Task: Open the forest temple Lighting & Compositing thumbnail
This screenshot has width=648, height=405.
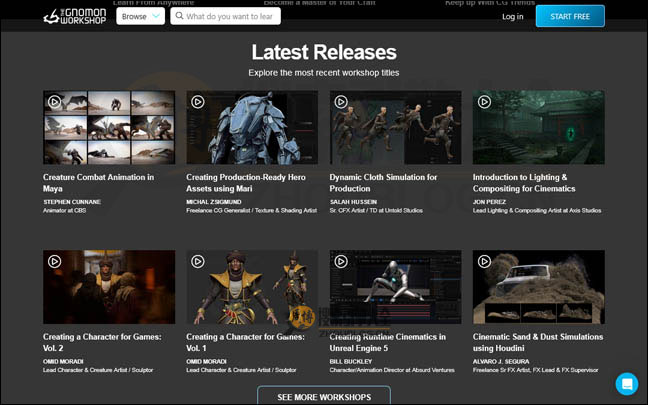Action: 538,127
